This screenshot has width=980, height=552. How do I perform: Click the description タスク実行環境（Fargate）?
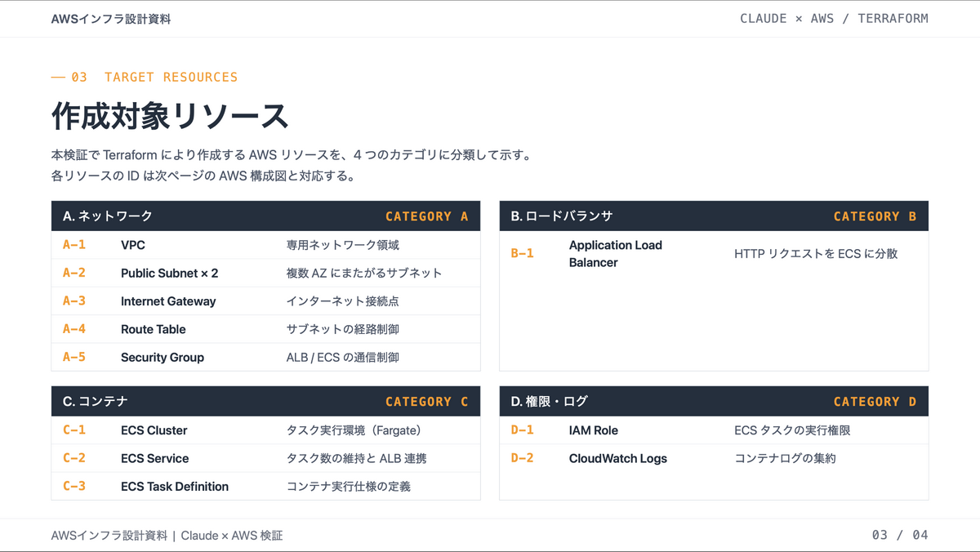coord(354,430)
